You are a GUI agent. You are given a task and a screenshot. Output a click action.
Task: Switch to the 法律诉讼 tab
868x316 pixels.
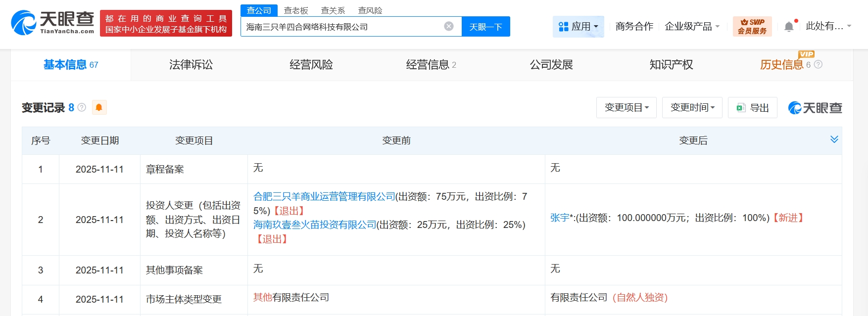coord(191,65)
